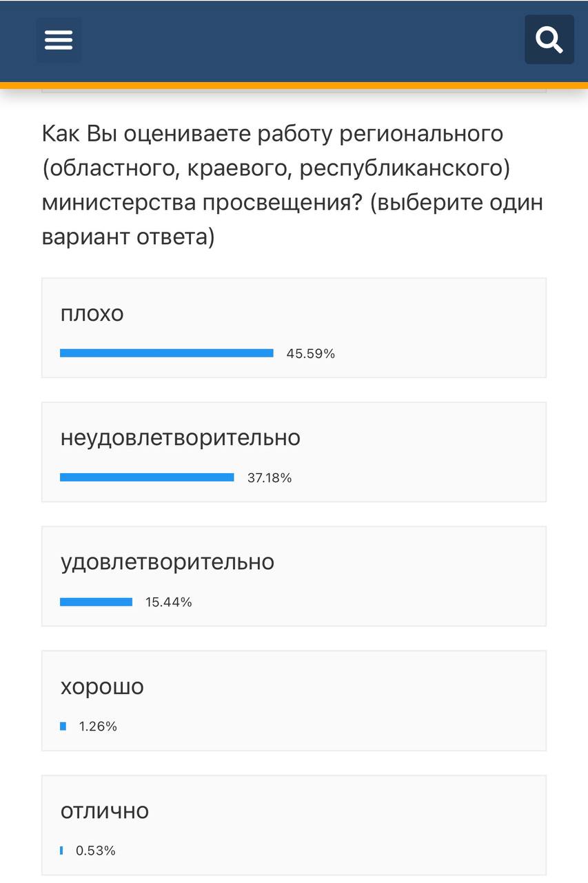588x883 pixels.
Task: Click the 37.18% percentage label
Action: [270, 478]
